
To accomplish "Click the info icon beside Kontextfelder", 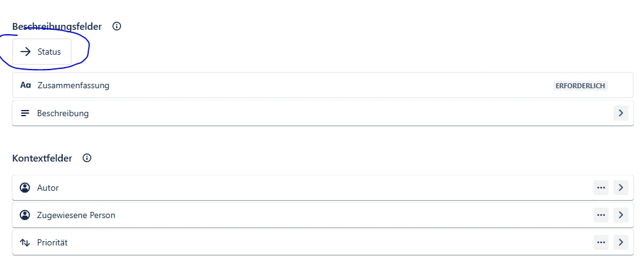I will click(87, 158).
